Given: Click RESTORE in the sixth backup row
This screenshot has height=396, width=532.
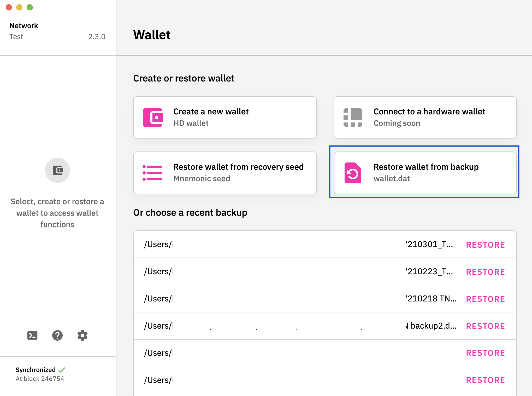Looking at the screenshot, I should point(486,380).
